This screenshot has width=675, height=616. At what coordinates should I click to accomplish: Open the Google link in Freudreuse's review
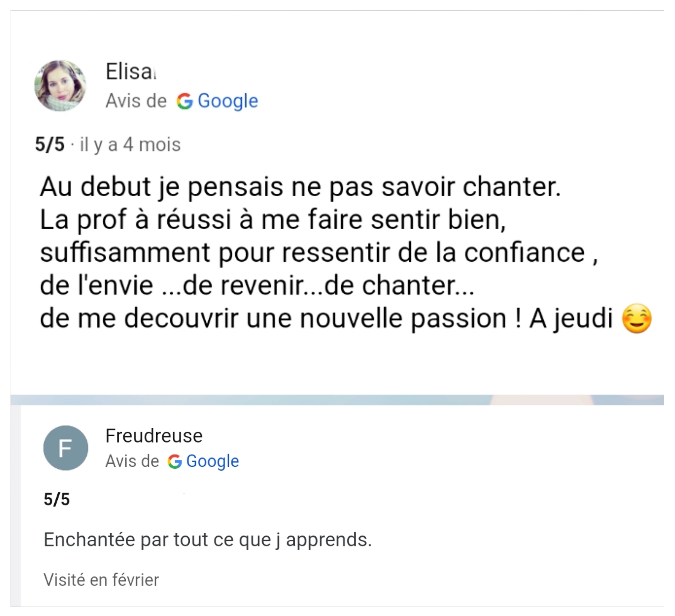click(212, 461)
